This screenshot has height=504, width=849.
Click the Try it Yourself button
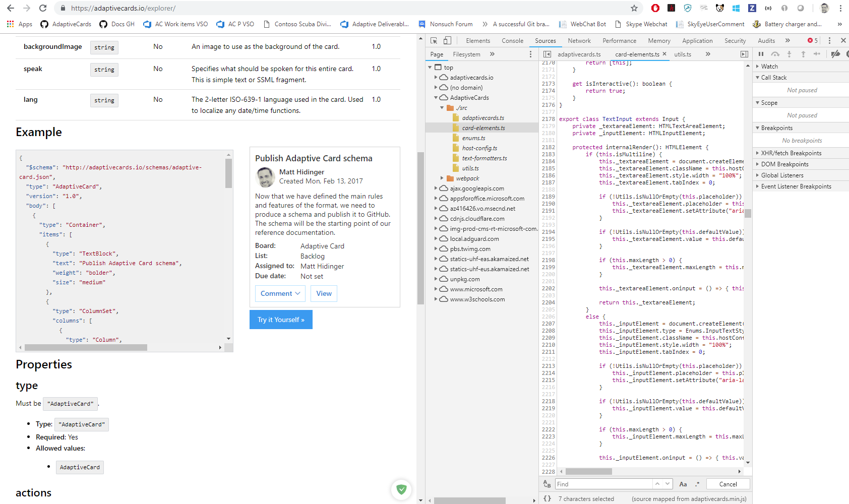click(x=281, y=320)
